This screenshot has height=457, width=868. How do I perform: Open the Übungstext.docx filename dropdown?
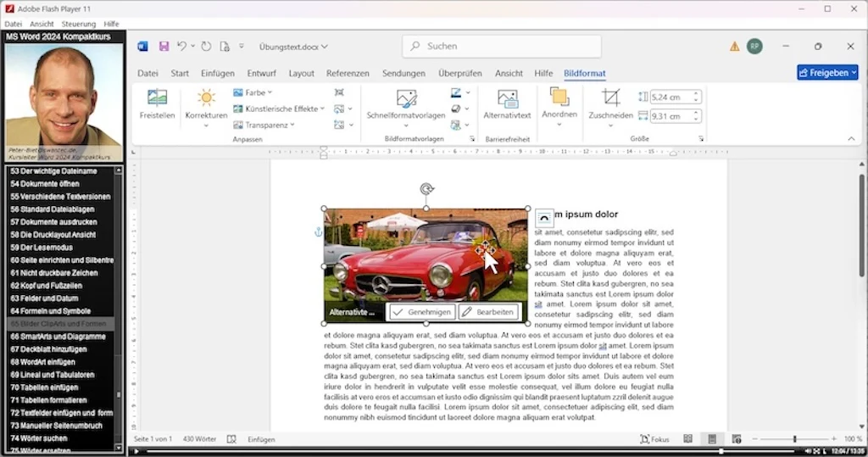tap(293, 47)
